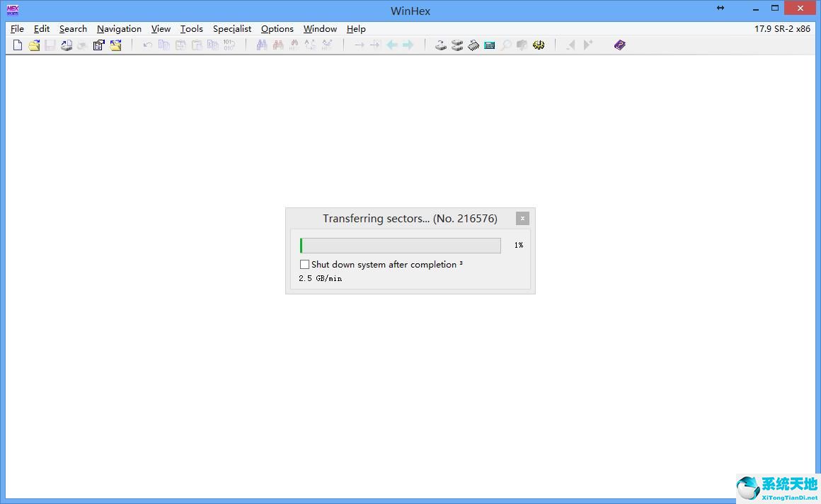
Task: Expand the Navigation menu
Action: coord(119,29)
